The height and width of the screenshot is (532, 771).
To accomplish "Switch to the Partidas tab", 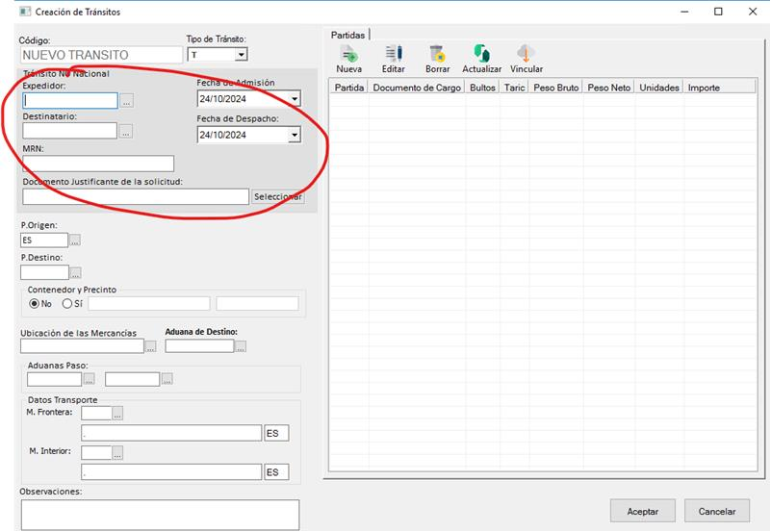I will tap(348, 35).
